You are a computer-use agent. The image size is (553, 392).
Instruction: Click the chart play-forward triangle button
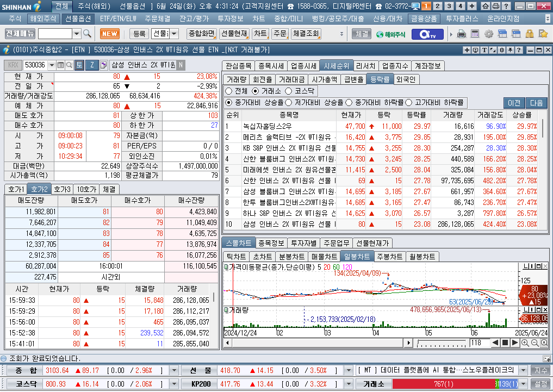(514, 343)
